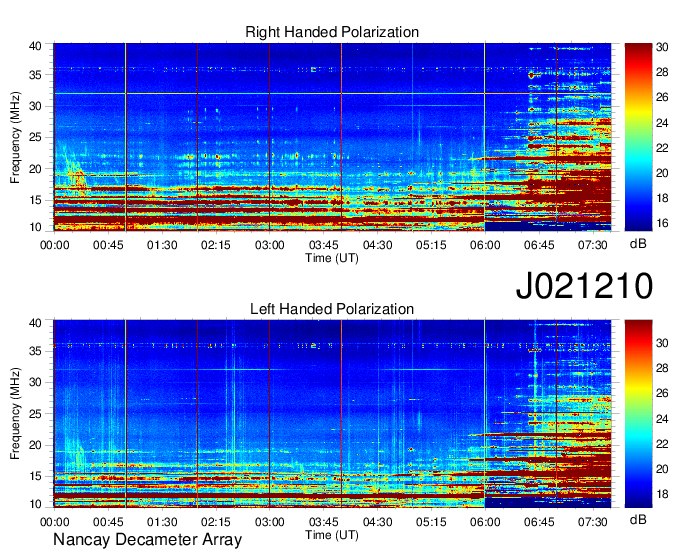Click the '18' value on bottom colorbar
This screenshot has width=680, height=552.
[x=662, y=494]
